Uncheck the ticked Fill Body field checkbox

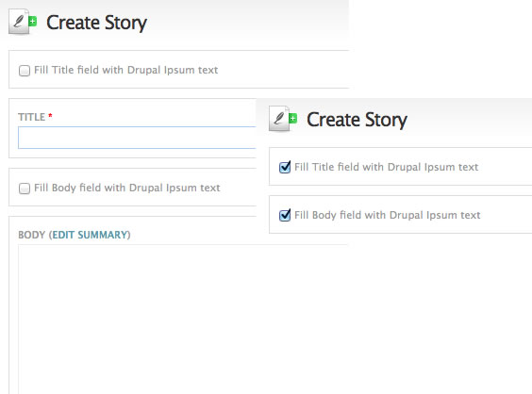click(x=285, y=215)
